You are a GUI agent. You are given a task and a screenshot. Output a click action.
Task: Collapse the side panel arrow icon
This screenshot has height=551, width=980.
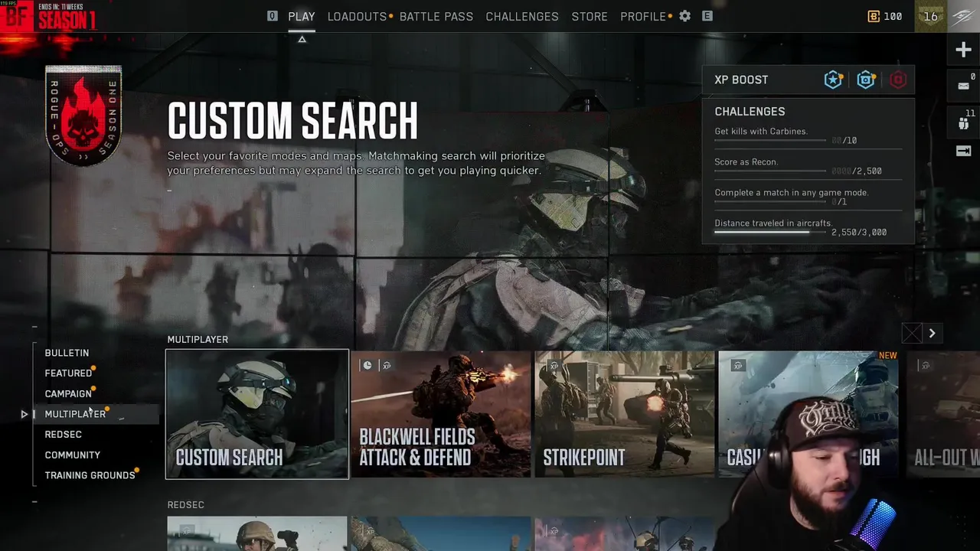point(964,151)
